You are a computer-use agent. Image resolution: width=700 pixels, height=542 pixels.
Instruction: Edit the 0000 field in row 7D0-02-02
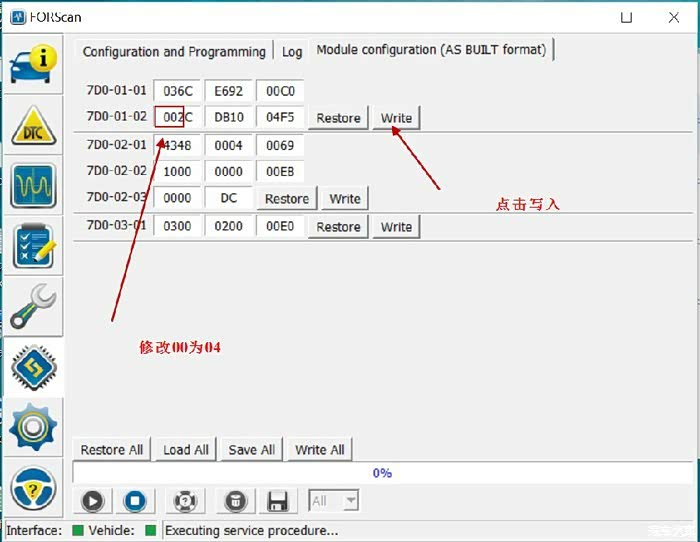229,171
